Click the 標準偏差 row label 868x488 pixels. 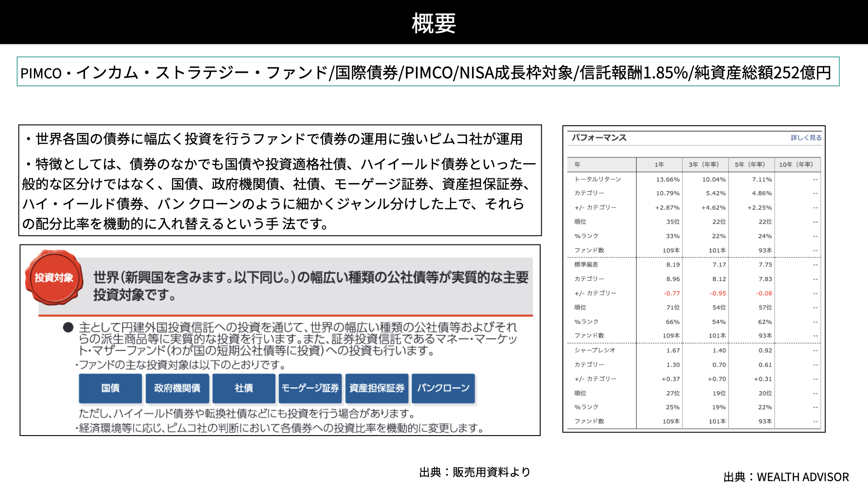[586, 265]
